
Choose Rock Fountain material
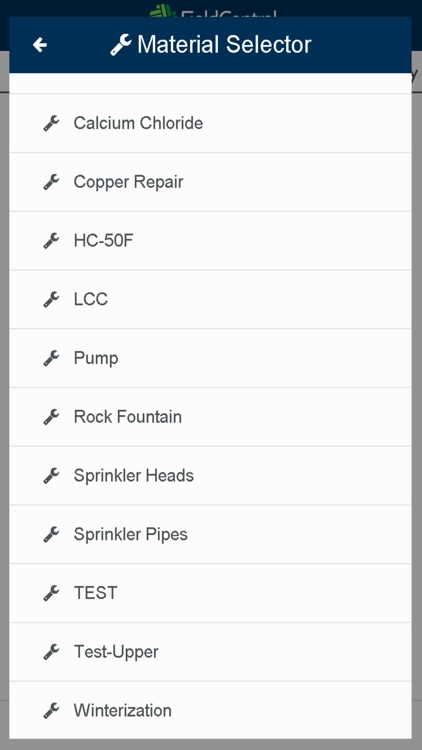tap(211, 417)
